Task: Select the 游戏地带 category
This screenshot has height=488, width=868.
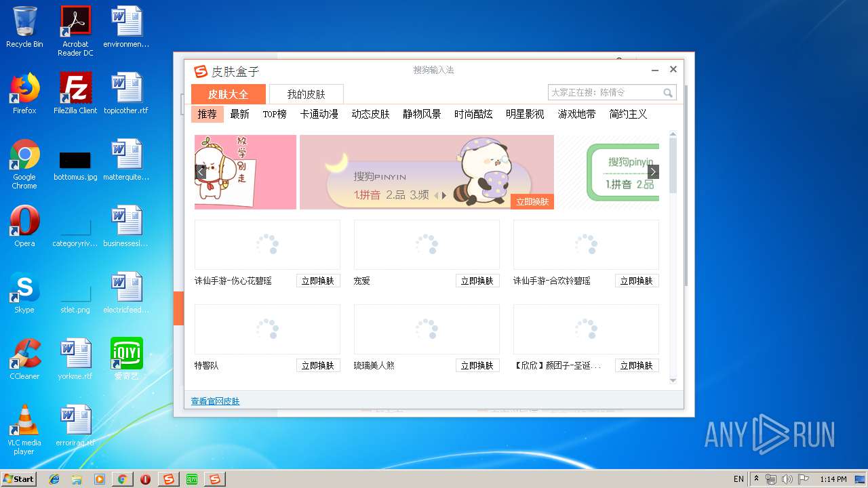Action: [x=576, y=114]
